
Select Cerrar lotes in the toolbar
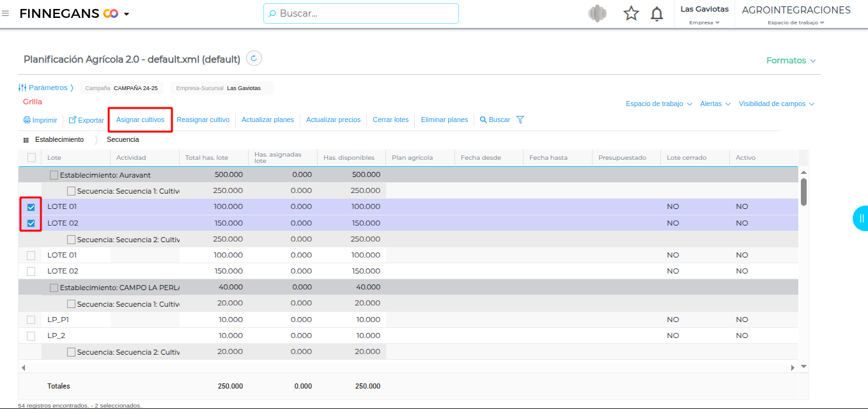pyautogui.click(x=391, y=120)
